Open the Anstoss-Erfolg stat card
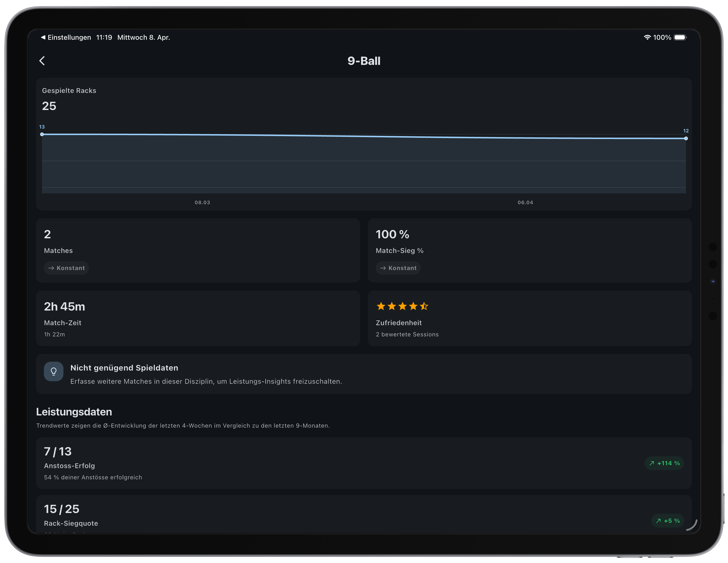728x563 pixels. click(x=364, y=463)
